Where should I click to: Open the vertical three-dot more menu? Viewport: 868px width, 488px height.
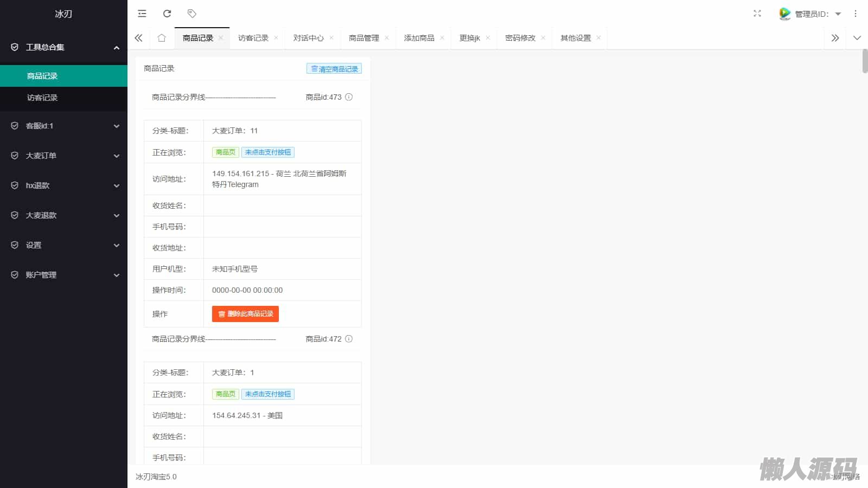point(856,14)
